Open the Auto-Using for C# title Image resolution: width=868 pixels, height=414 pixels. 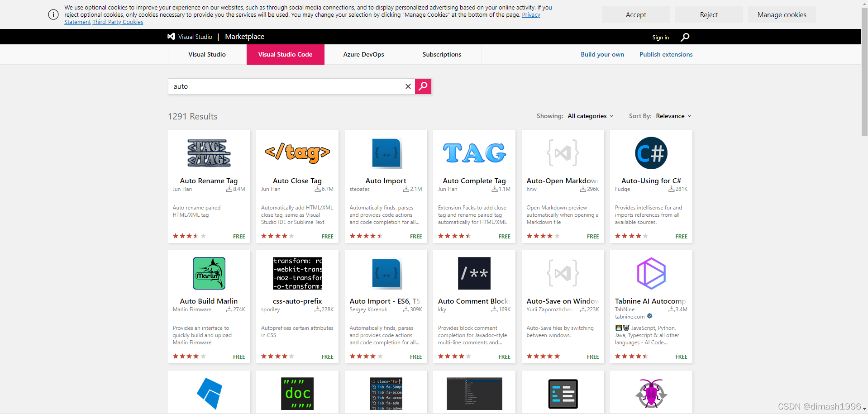[651, 181]
